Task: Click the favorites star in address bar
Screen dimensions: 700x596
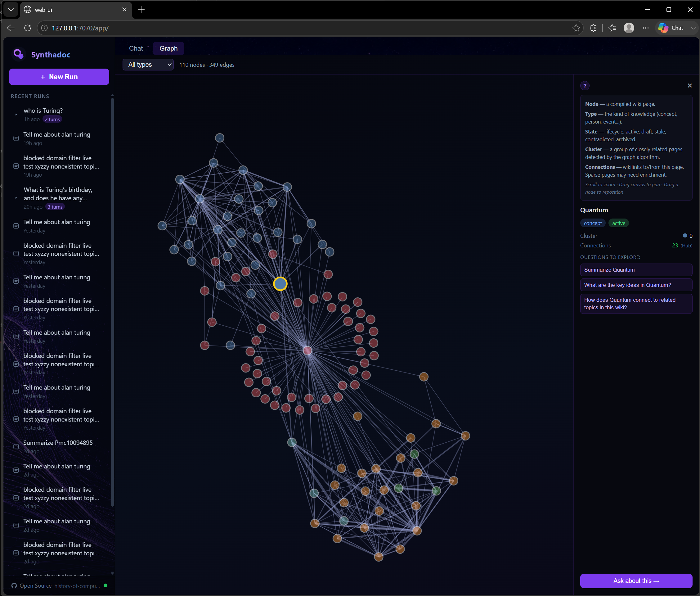Action: pos(576,28)
